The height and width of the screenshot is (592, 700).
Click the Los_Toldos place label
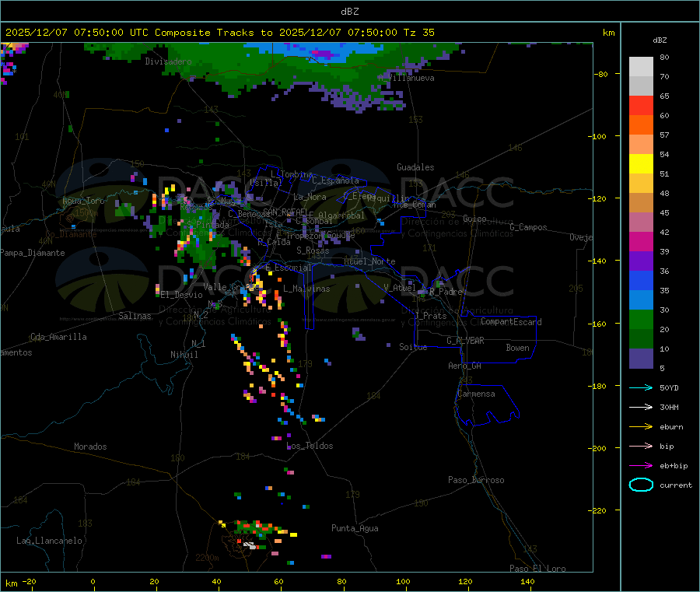click(x=310, y=446)
